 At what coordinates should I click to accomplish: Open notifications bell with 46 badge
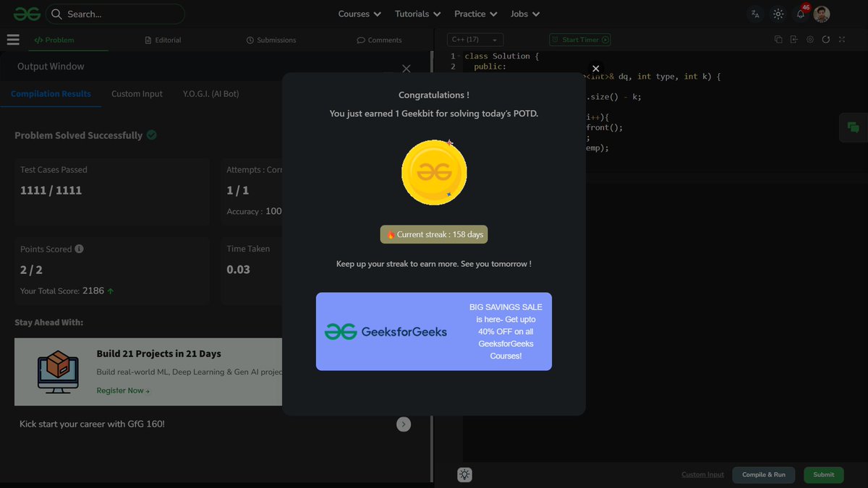[801, 14]
